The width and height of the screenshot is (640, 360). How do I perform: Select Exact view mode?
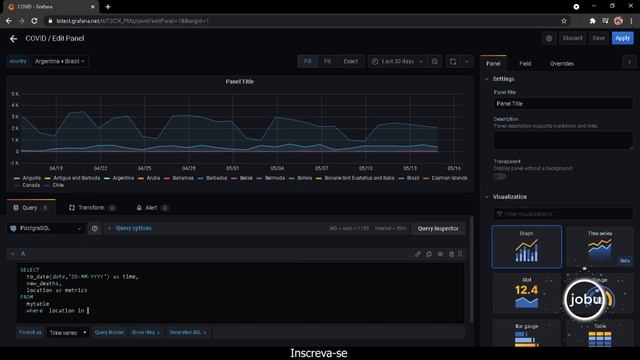tap(351, 61)
